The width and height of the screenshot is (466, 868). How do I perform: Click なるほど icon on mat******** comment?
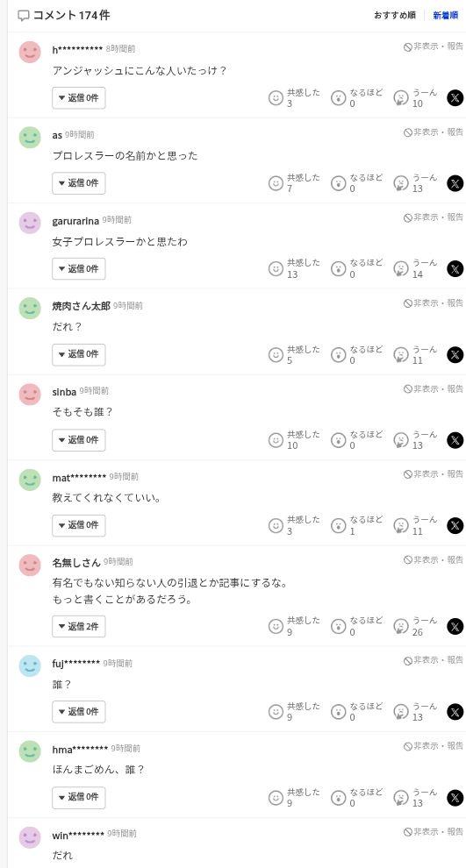click(x=338, y=525)
